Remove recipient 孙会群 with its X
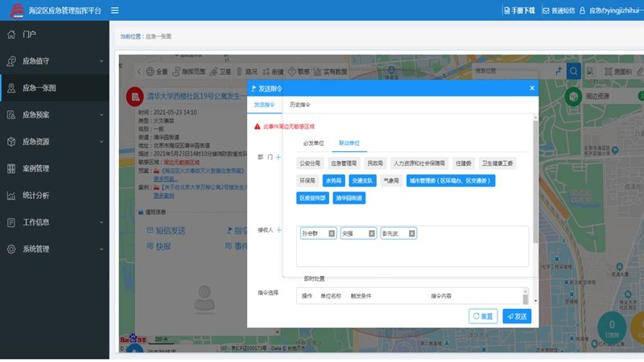Screen dimensions: 644x362 332,233
